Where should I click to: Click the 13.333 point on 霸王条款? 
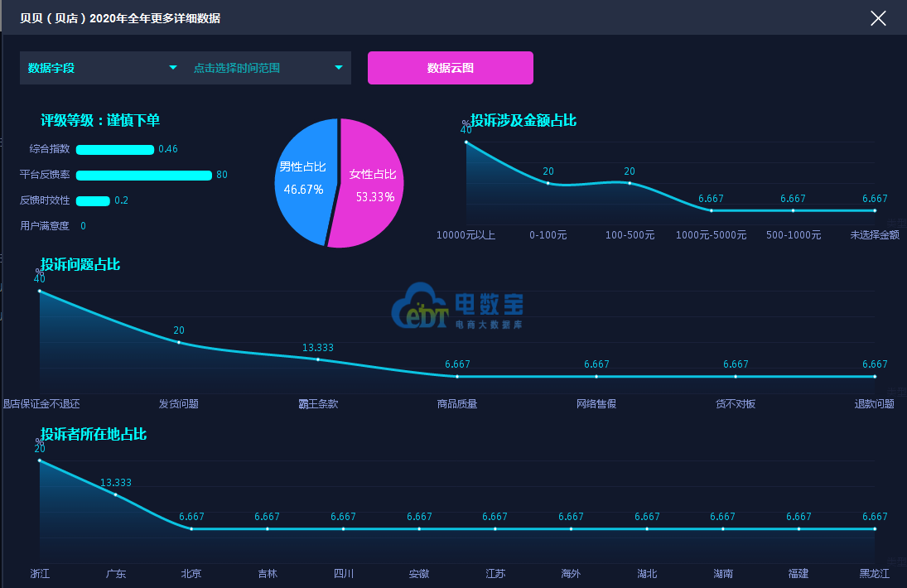(x=318, y=359)
